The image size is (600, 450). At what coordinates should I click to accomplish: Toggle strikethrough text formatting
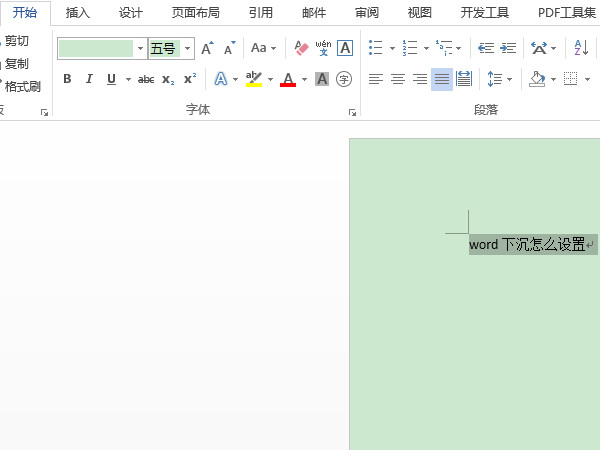[x=146, y=79]
